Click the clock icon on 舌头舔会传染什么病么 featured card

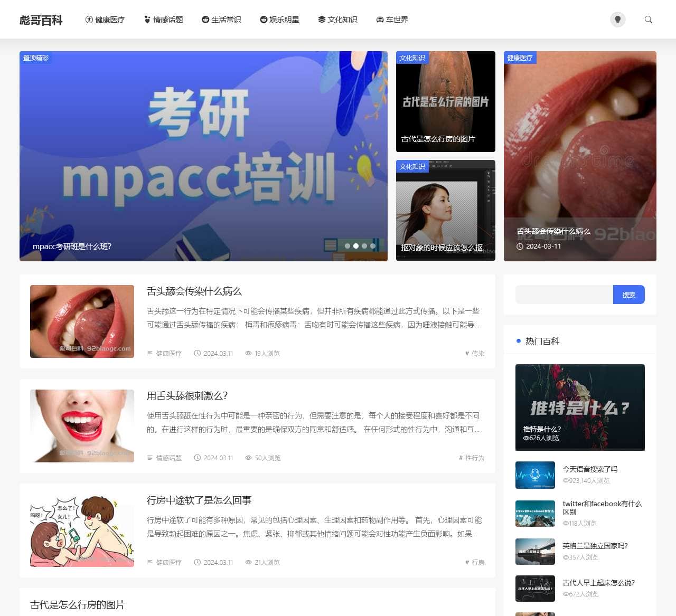[521, 247]
